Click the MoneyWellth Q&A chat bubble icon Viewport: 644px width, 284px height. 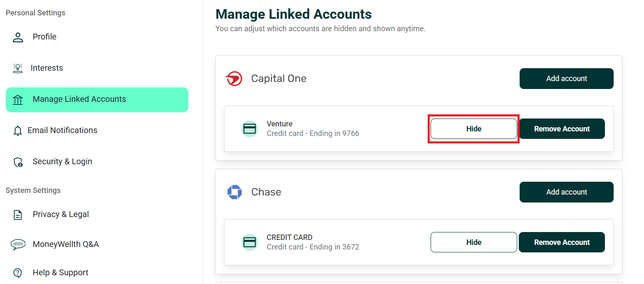[18, 244]
